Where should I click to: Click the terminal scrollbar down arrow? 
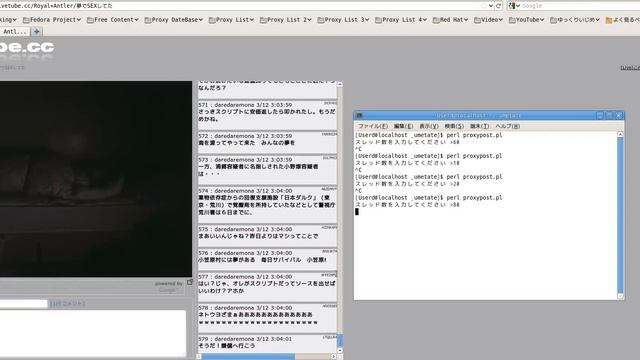click(620, 296)
